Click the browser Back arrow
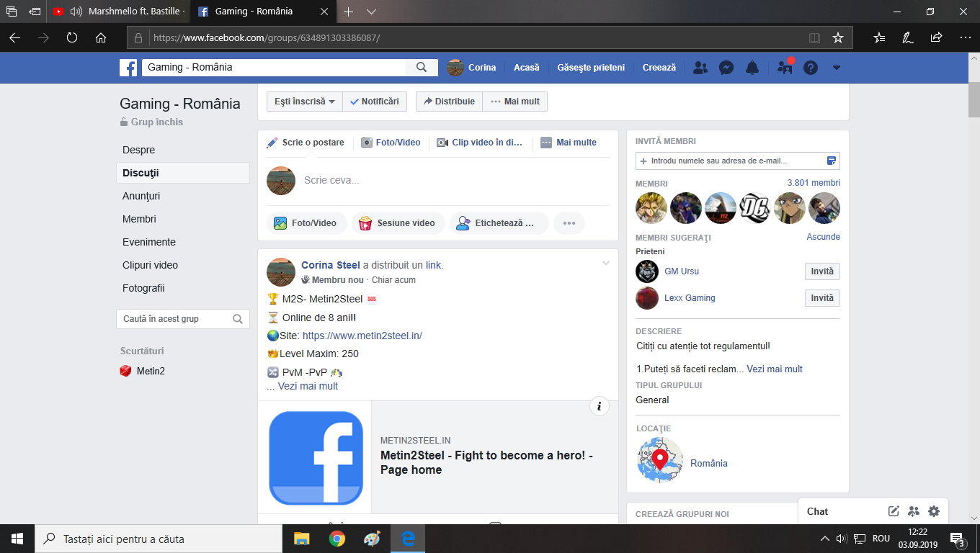 tap(14, 37)
